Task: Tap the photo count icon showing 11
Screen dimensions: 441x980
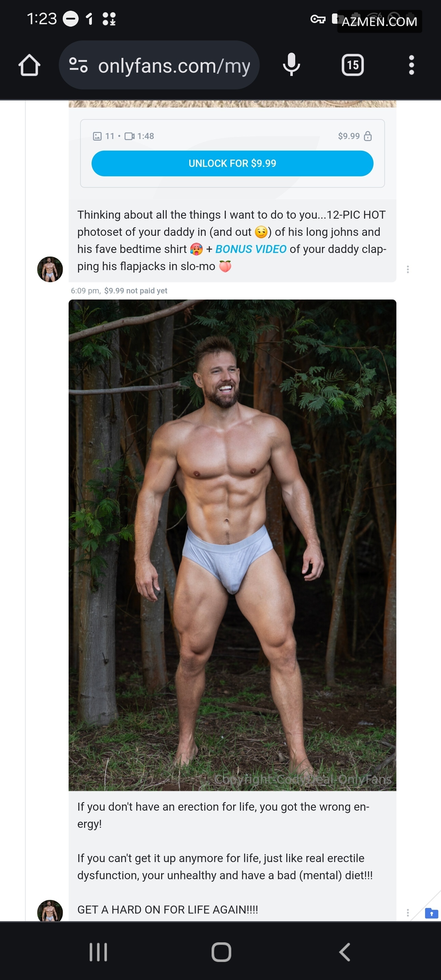Action: click(x=97, y=136)
